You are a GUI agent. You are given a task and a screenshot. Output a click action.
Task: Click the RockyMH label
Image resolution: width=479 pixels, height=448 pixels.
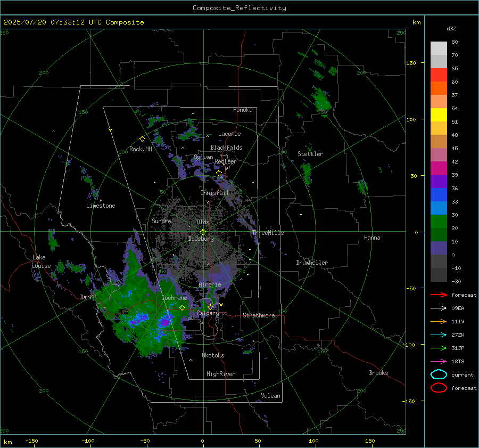pyautogui.click(x=141, y=150)
